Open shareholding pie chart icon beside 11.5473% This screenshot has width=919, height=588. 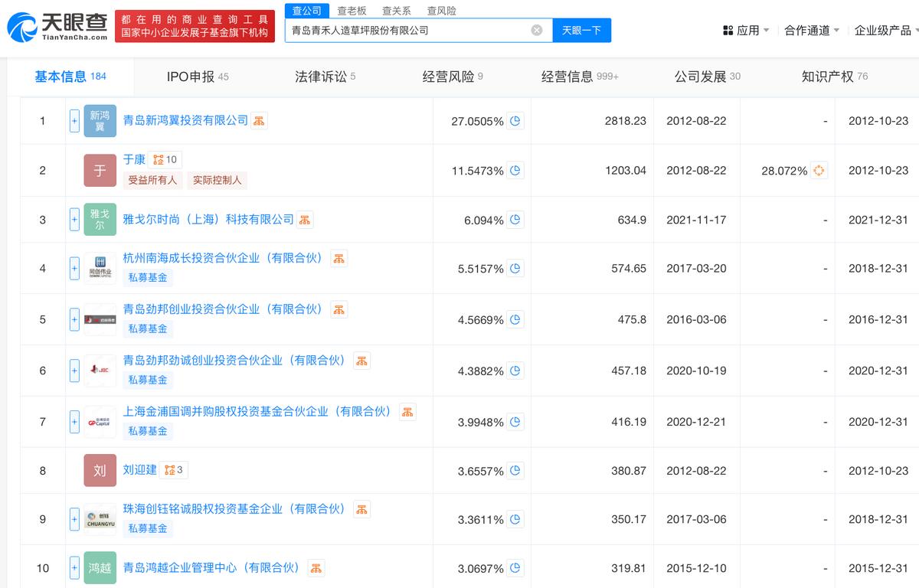(x=515, y=171)
